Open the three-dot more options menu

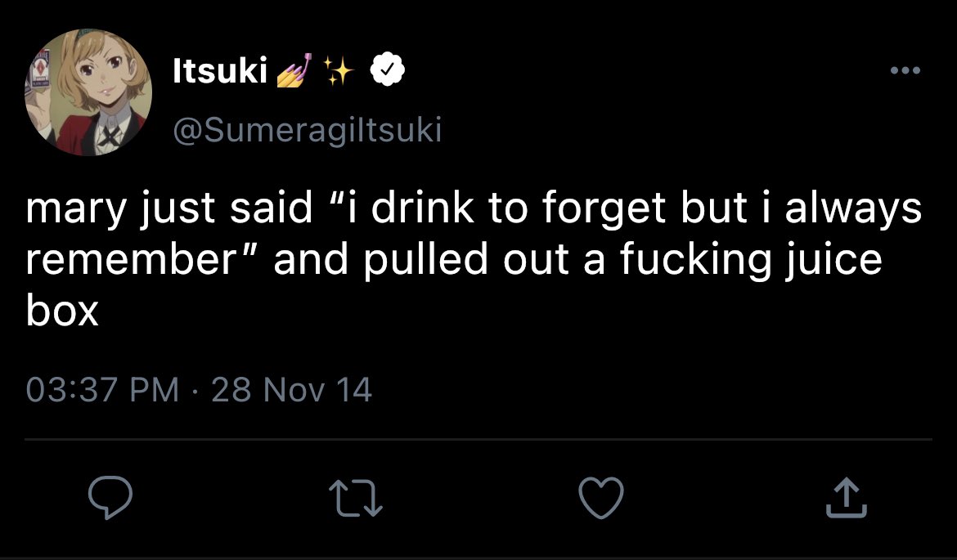pyautogui.click(x=905, y=71)
